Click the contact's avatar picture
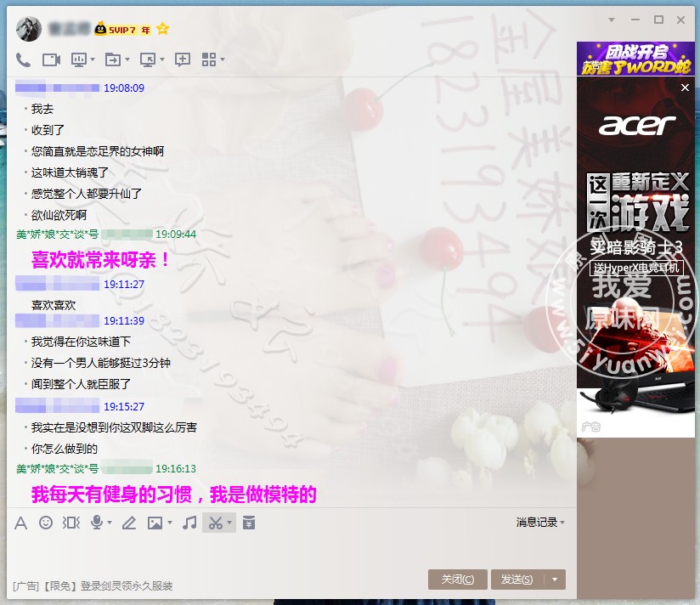This screenshot has width=700, height=605. click(x=29, y=29)
